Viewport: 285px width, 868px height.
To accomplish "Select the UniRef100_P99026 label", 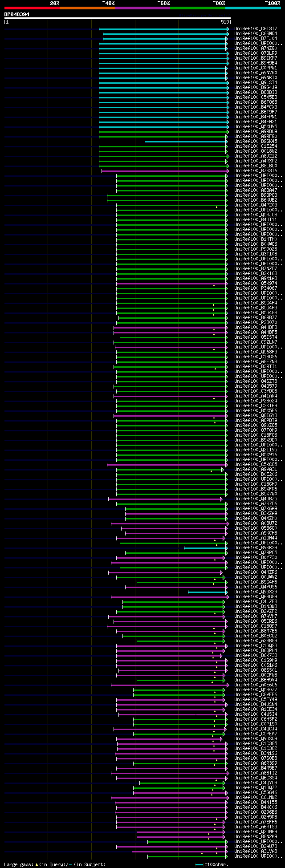I will click(256, 249).
